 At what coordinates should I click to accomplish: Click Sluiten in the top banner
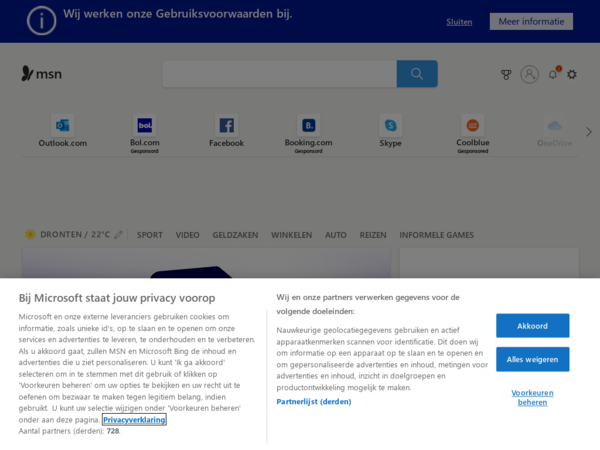[459, 22]
